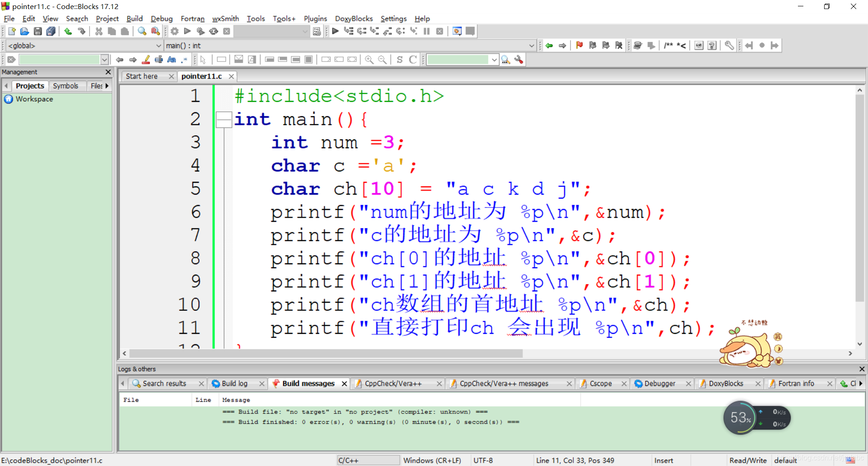The width and height of the screenshot is (868, 466).
Task: Click the Save all files icon
Action: point(51,31)
